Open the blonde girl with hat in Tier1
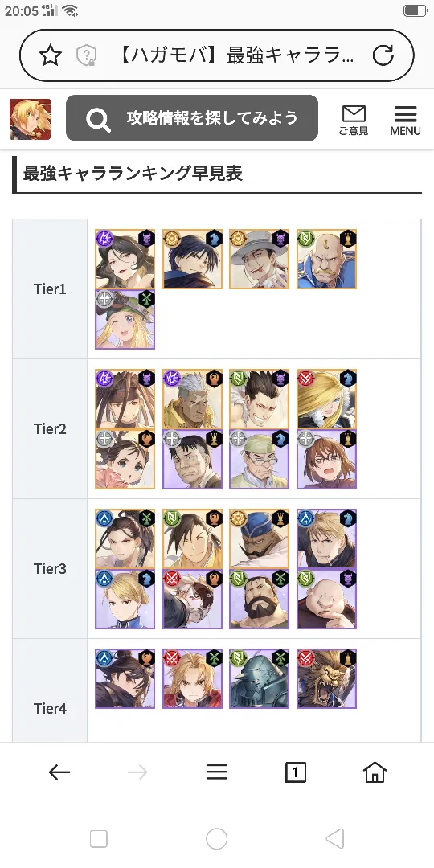Image resolution: width=434 pixels, height=868 pixels. pos(125,319)
